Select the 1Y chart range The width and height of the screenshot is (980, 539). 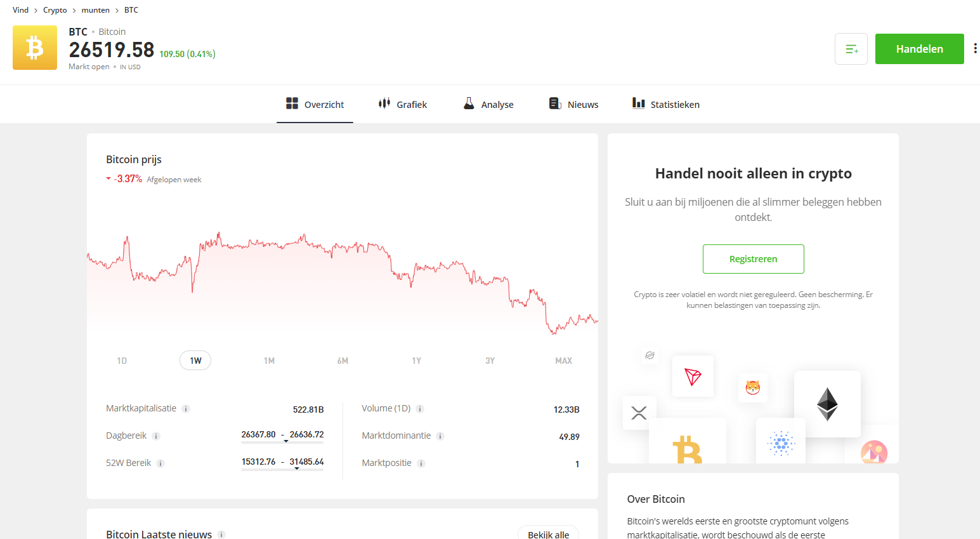click(x=416, y=361)
